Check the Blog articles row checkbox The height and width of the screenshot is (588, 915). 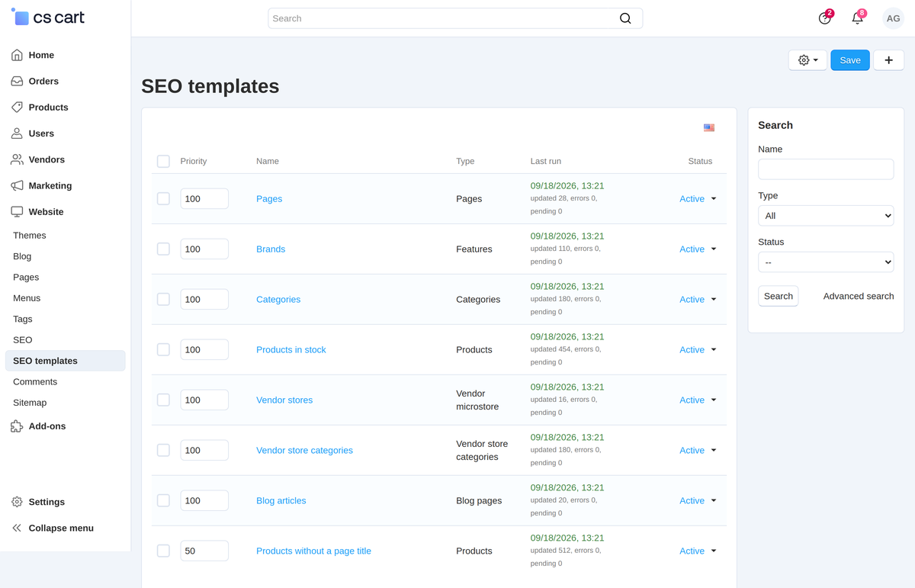163,500
